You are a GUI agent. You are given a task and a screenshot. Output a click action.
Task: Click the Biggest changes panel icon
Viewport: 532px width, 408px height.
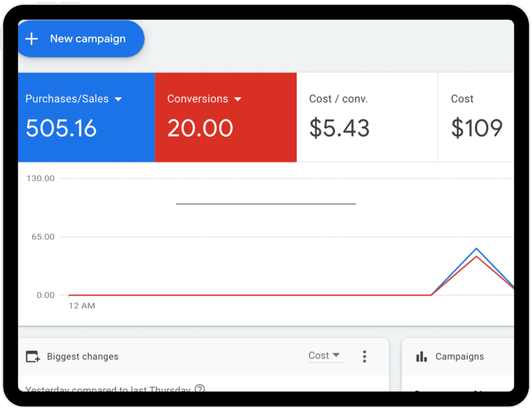pos(33,356)
